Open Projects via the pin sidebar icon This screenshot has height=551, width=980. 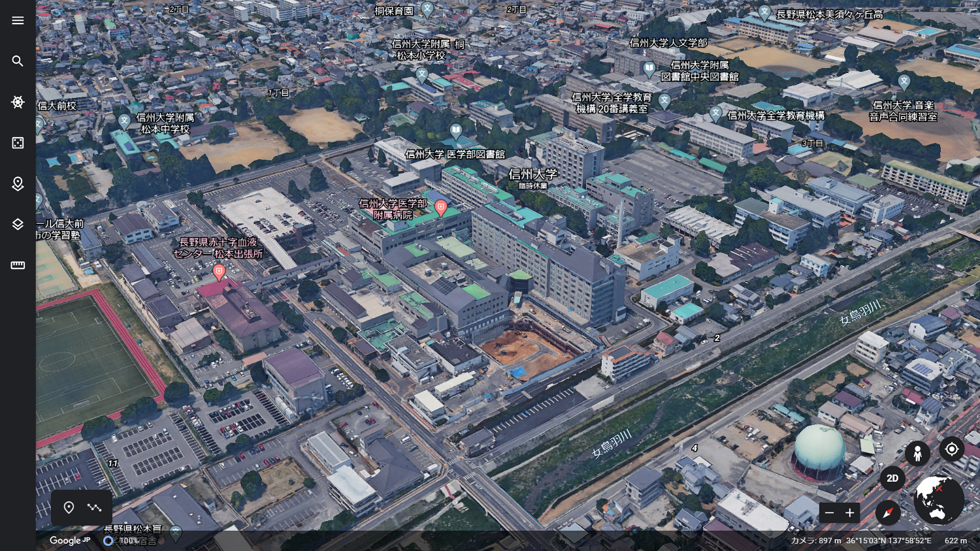18,184
